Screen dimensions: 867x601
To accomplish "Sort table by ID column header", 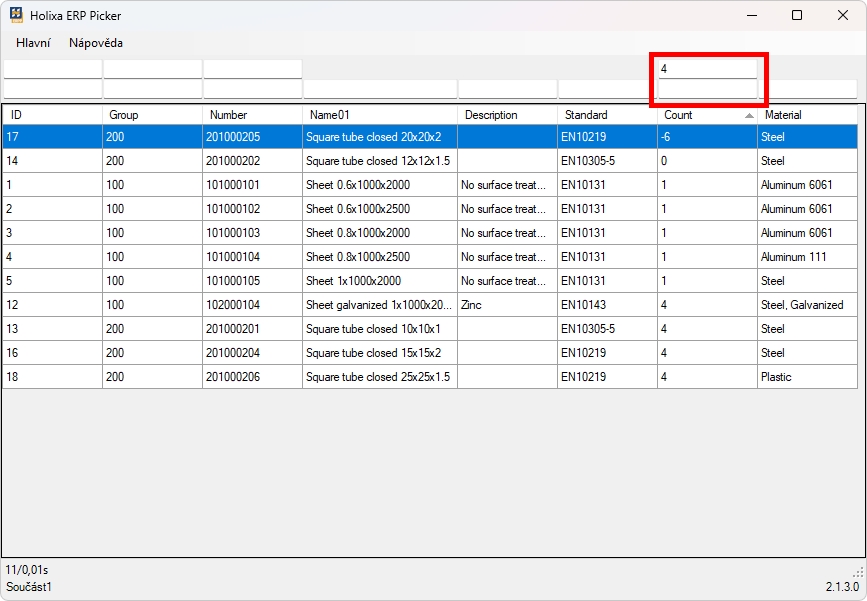I will pos(52,115).
